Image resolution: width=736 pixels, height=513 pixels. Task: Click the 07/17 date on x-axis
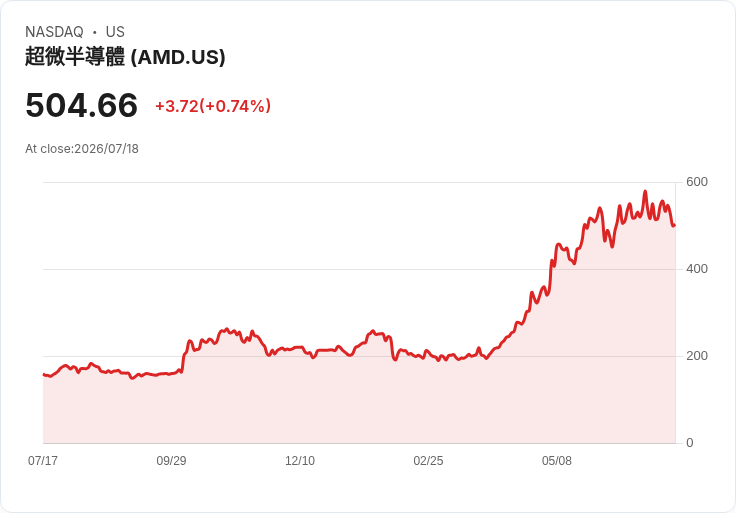(43, 460)
